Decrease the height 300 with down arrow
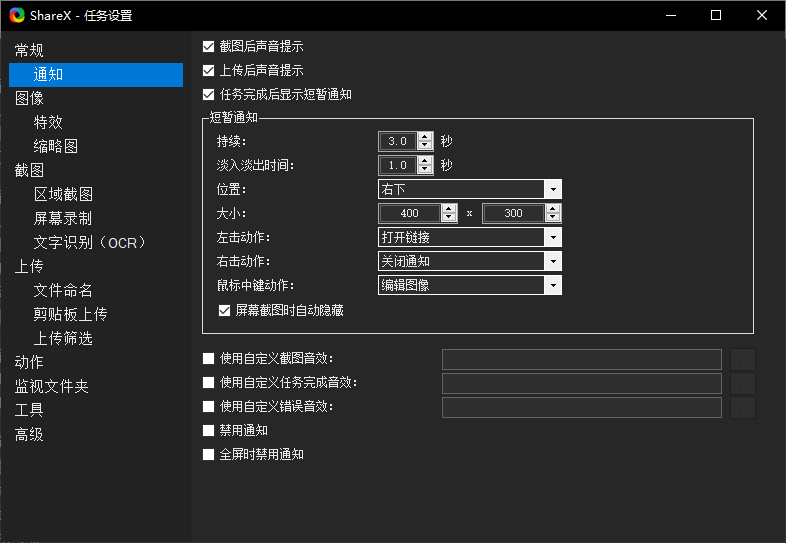This screenshot has height=543, width=786. (553, 217)
